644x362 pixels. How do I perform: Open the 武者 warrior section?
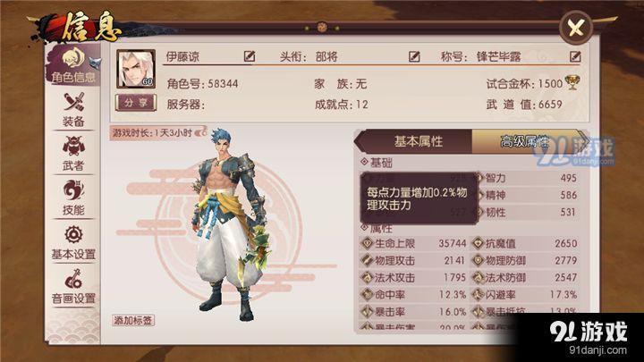pyautogui.click(x=73, y=154)
